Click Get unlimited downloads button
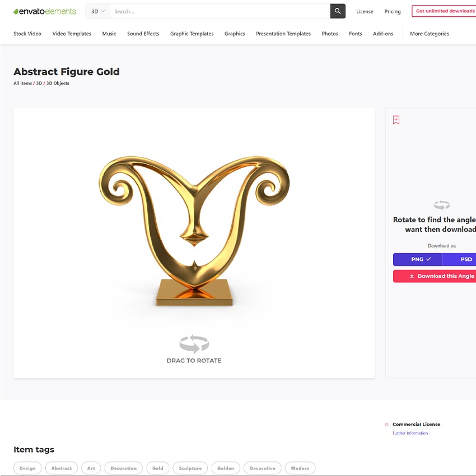476x476 pixels. click(445, 11)
